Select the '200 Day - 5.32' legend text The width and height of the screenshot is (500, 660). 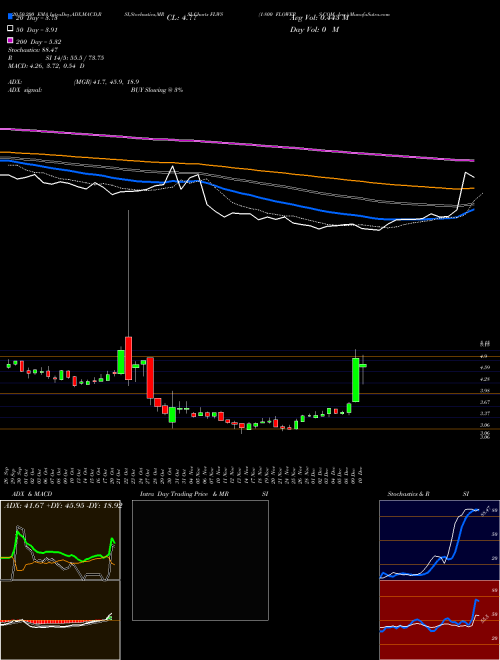(x=39, y=42)
